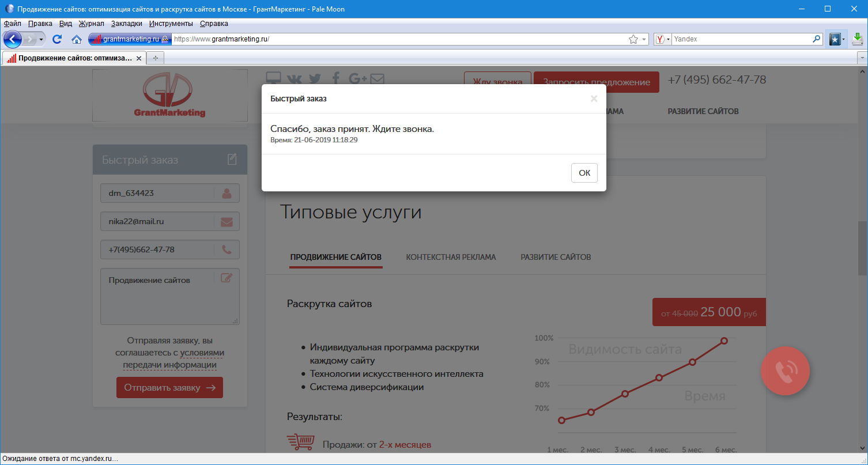Screen dimensions: 868x465
Task: Open the Вид menu
Action: 66,24
